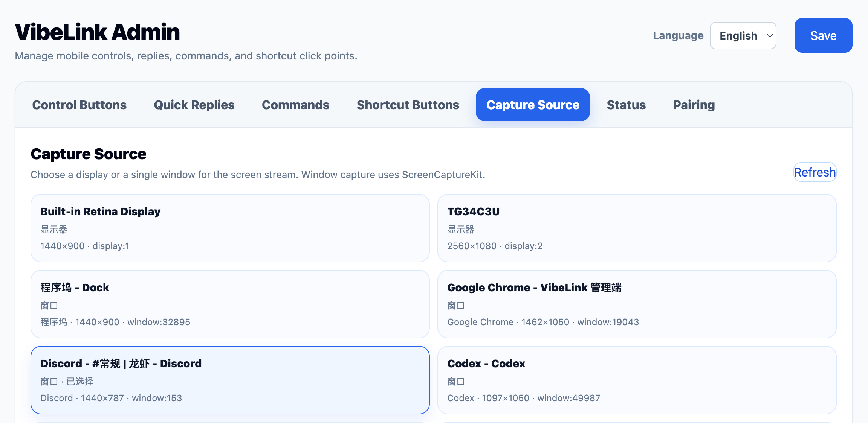The height and width of the screenshot is (423, 868).
Task: Click the VibeLink Admin heading
Action: click(97, 32)
